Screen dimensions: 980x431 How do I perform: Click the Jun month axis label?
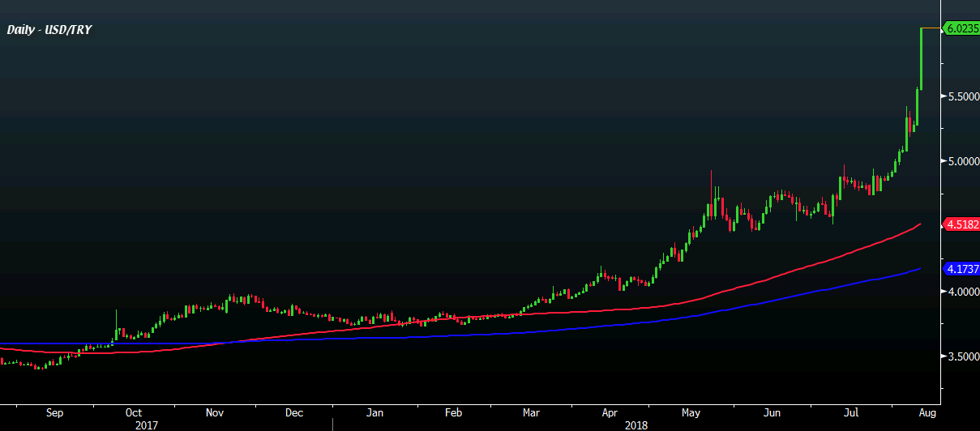coord(772,413)
